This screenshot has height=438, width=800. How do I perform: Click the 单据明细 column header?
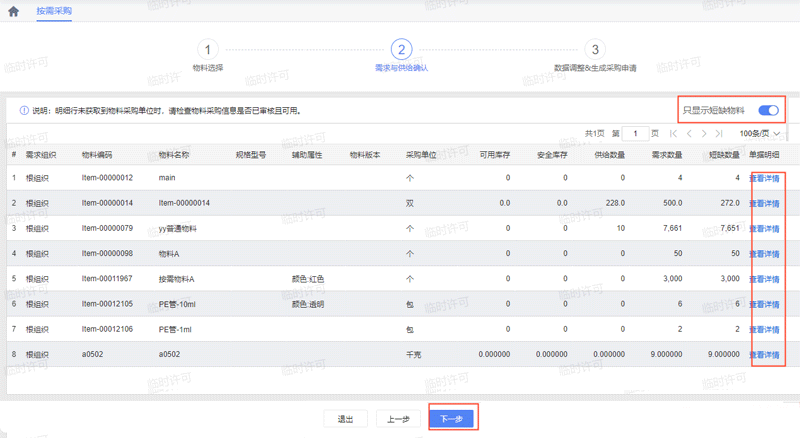point(764,155)
